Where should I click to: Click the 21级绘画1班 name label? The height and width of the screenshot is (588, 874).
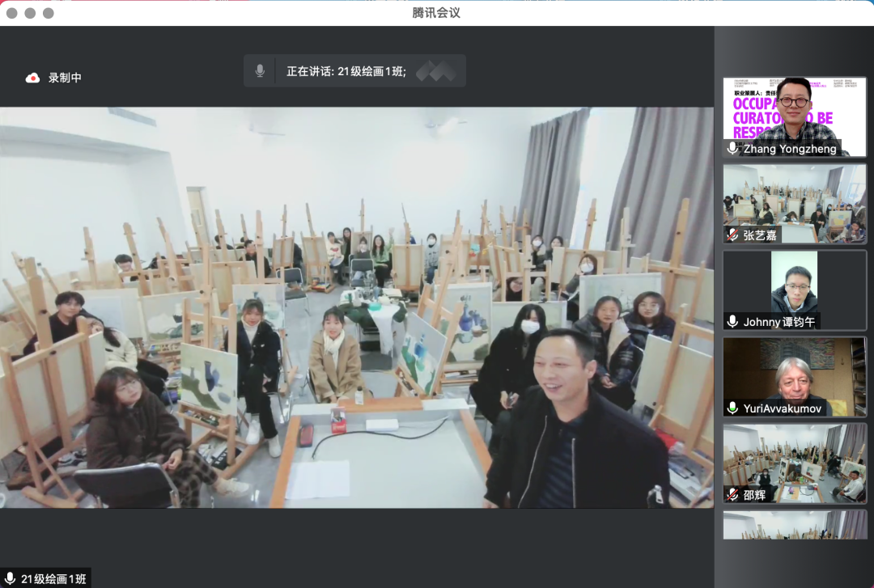click(x=53, y=578)
